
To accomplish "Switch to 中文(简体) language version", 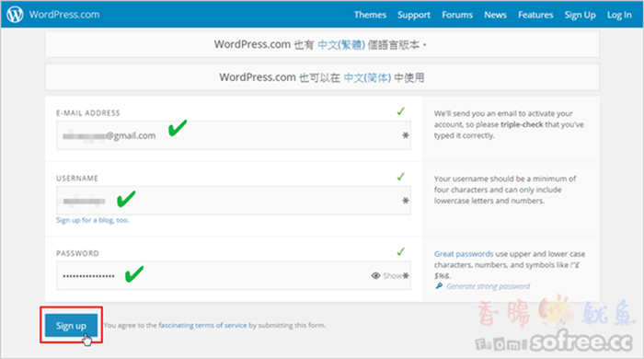I will tap(367, 77).
